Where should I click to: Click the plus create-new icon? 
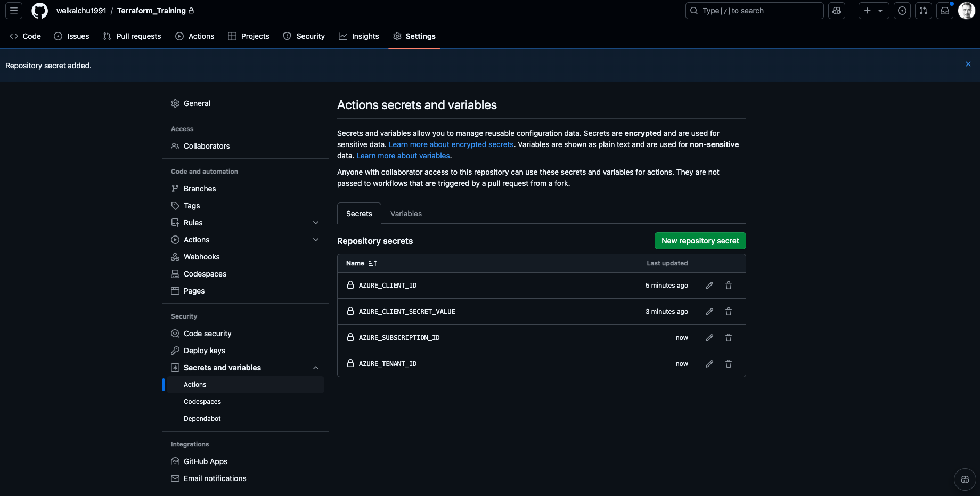868,11
